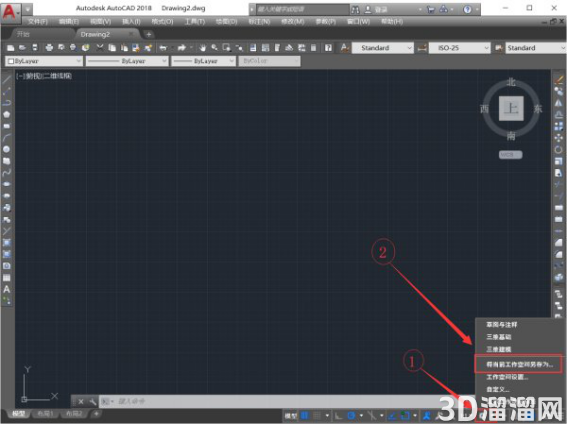Expand snap mode options arrow in status bar
Screen dimensions: 567x425
pyautogui.click(x=327, y=416)
